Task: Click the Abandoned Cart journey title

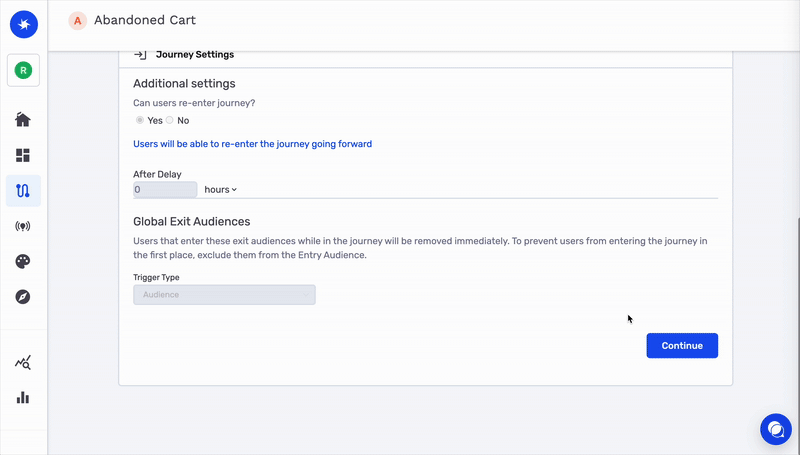Action: tap(145, 20)
